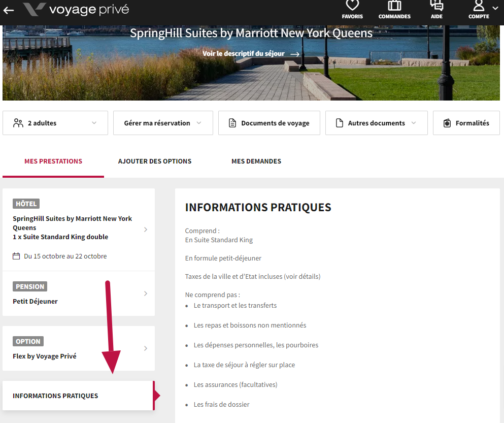Open Commandes suitcase icon

click(394, 6)
